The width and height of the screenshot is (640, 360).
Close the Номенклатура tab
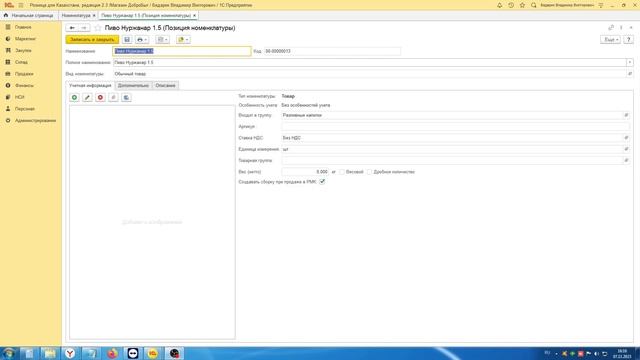point(94,16)
